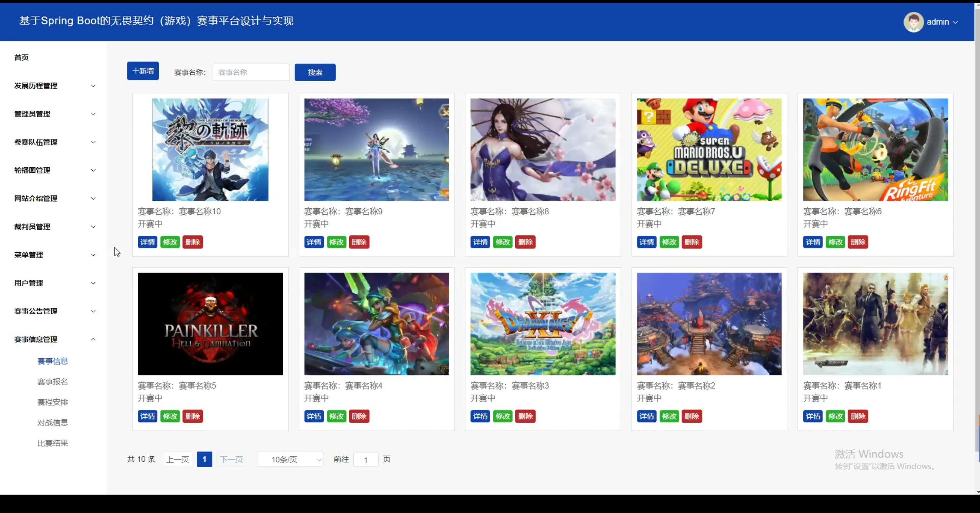
Task: Click the Painkiller cover image thumbnail
Action: click(x=210, y=324)
